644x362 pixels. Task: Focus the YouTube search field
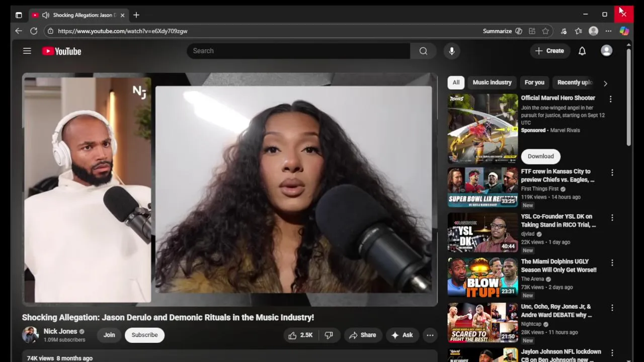(x=298, y=51)
